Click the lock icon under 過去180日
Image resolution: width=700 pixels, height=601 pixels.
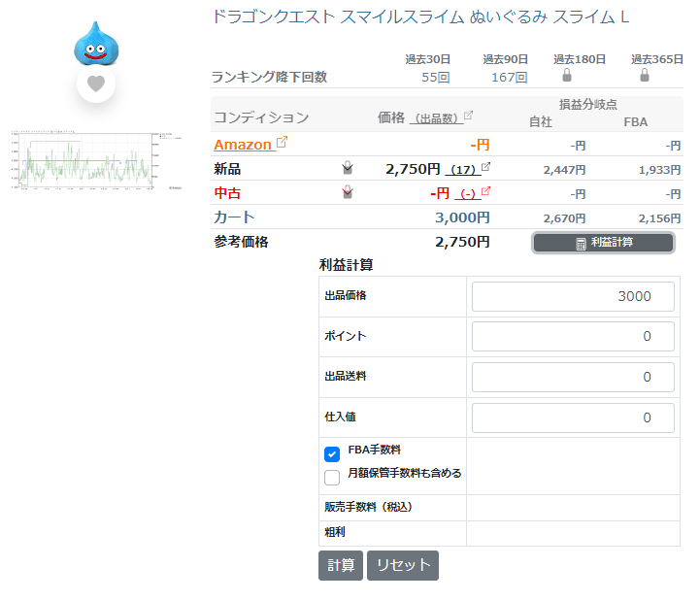567,75
